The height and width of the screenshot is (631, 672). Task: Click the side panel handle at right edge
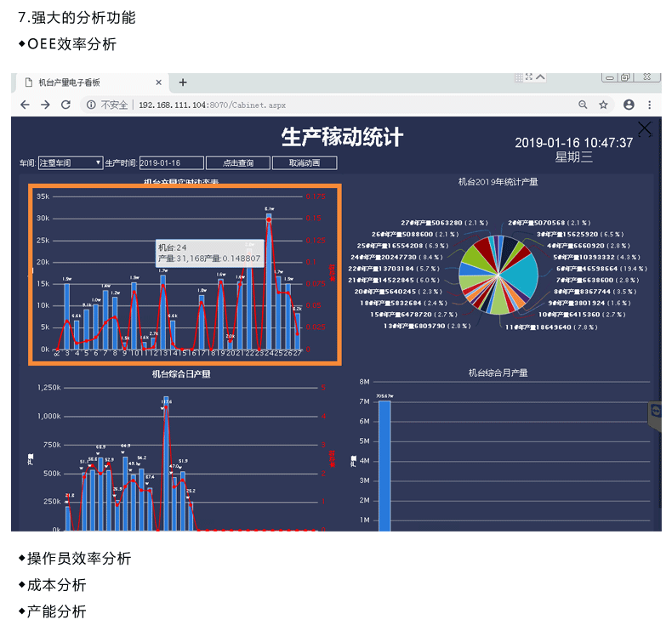pos(655,412)
